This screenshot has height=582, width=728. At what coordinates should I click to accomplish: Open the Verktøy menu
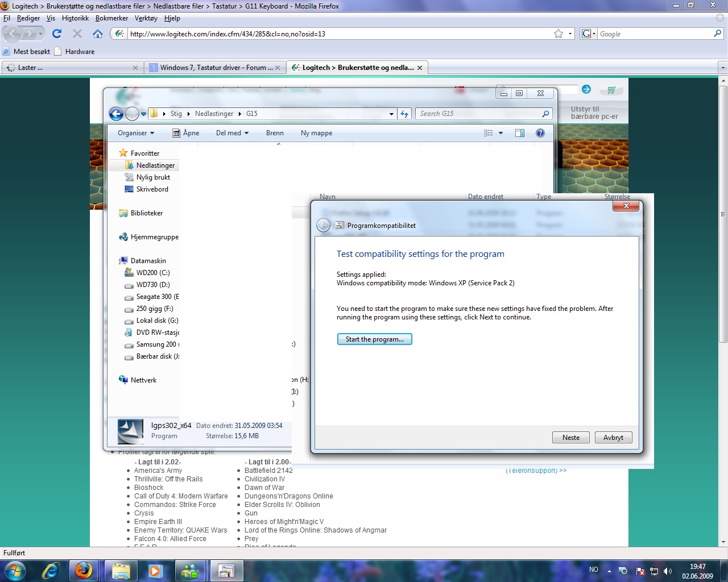point(146,18)
